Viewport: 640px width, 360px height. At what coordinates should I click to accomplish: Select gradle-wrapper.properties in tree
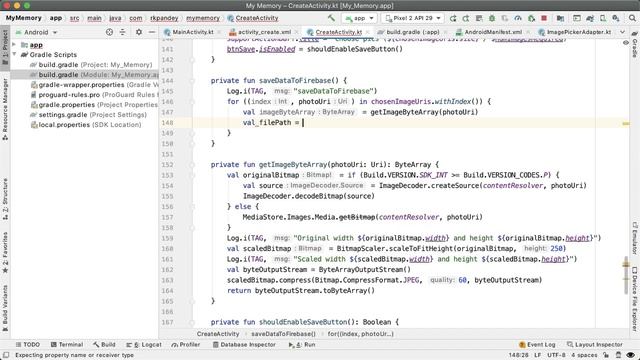(x=94, y=85)
